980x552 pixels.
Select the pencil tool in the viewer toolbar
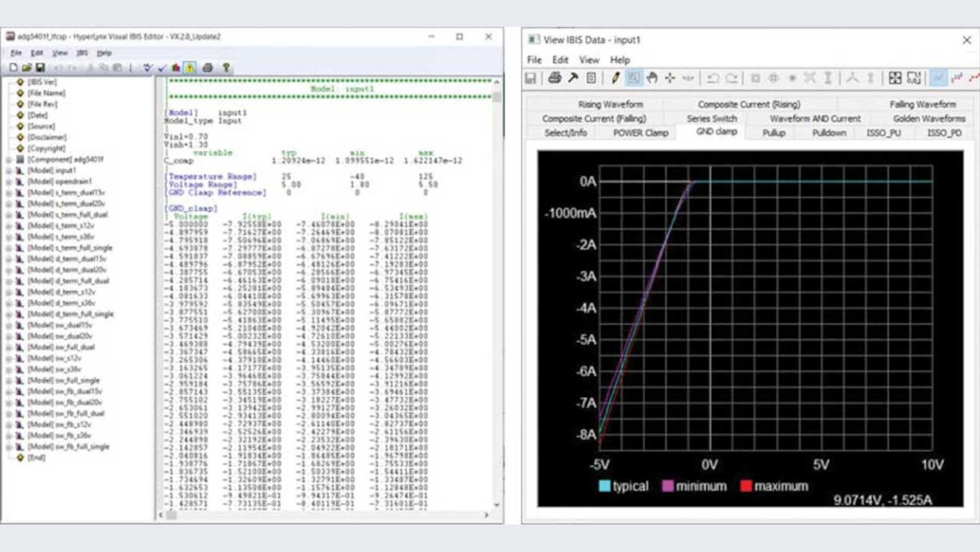tap(615, 78)
